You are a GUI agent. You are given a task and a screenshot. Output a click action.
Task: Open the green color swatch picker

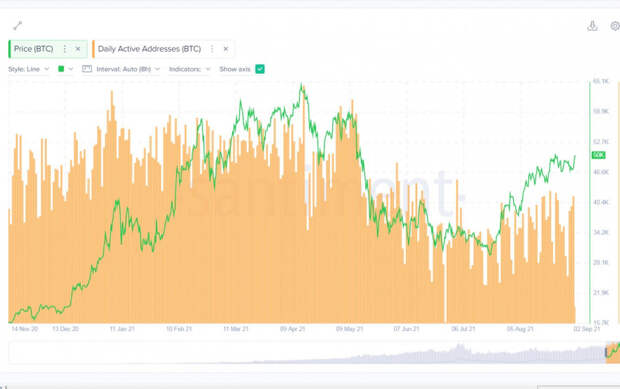coord(65,69)
